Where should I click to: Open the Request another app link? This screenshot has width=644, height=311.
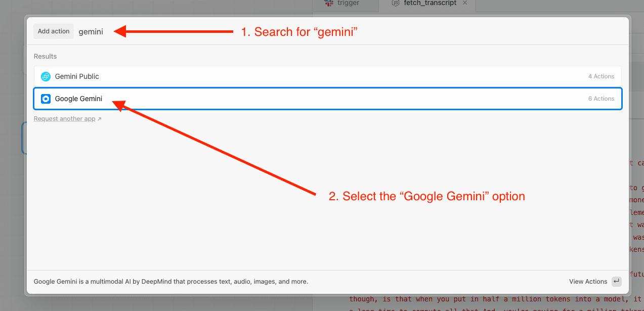[64, 118]
